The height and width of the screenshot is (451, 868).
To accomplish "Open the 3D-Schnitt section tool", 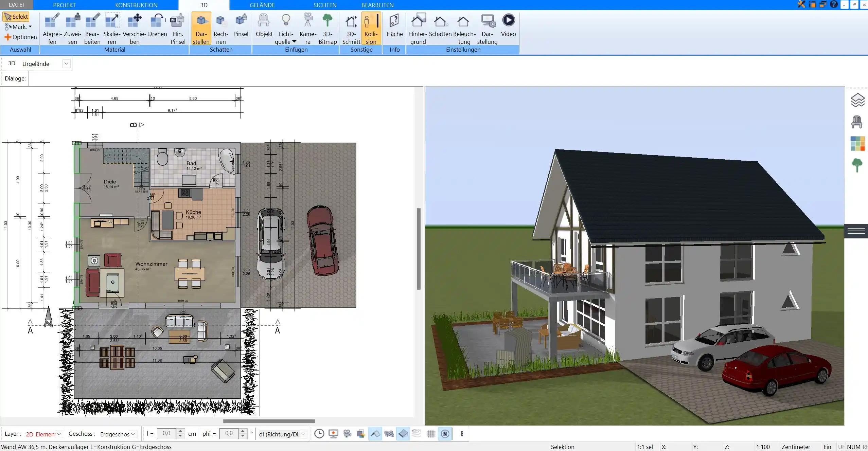I will coord(351,29).
